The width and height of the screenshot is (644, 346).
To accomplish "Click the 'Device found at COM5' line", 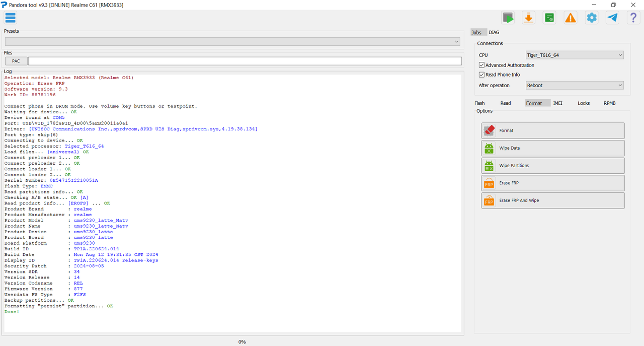I will pos(34,118).
